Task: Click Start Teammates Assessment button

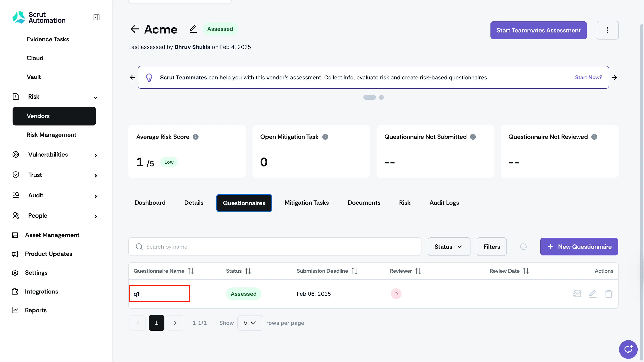Action: (x=538, y=30)
